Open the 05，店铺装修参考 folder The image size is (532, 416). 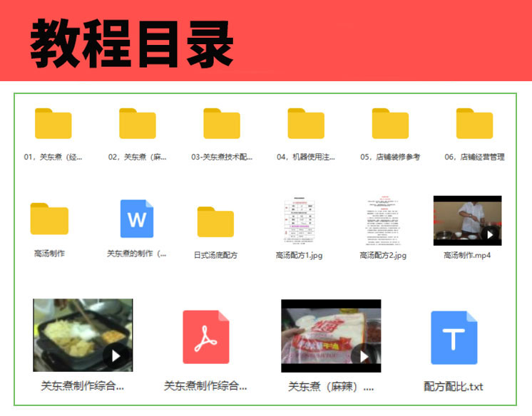tap(390, 124)
